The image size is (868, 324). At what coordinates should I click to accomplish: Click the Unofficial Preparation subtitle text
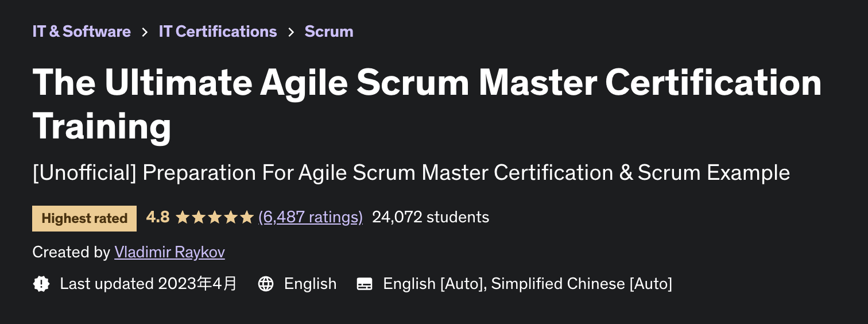point(411,173)
